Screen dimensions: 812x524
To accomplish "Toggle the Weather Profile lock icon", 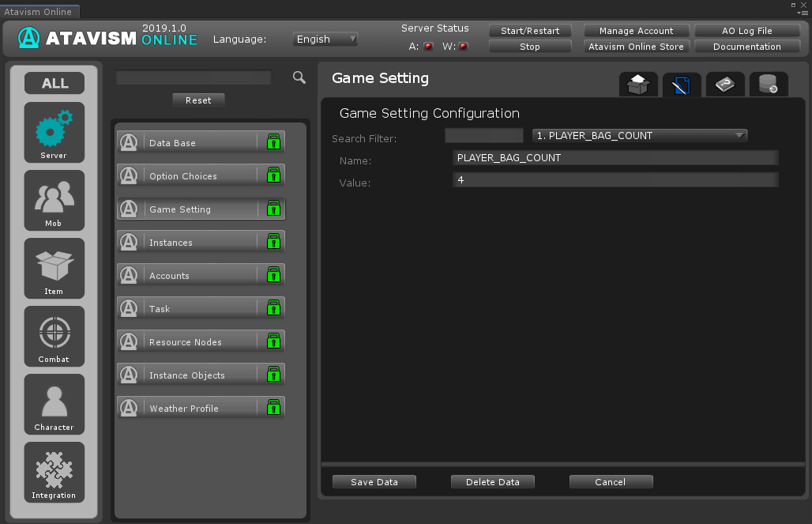I will pos(273,408).
